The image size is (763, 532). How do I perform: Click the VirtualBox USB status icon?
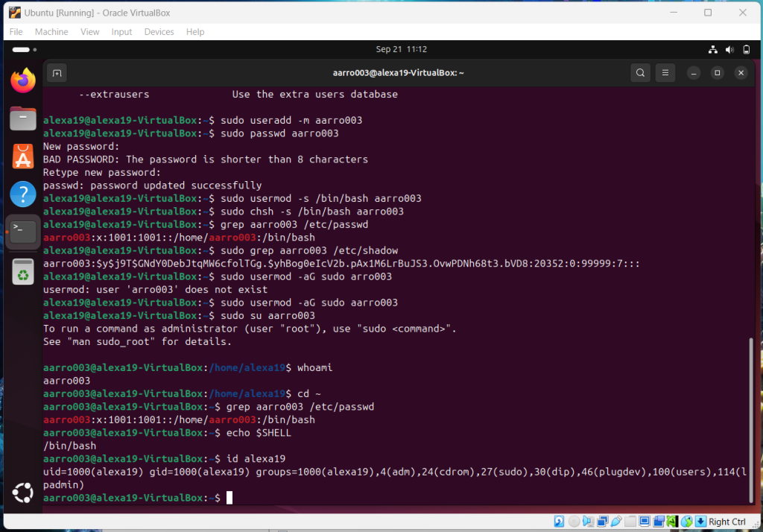coord(616,522)
